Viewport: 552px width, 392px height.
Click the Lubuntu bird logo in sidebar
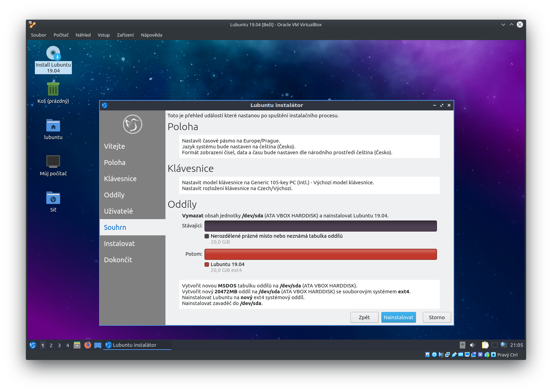tap(133, 124)
